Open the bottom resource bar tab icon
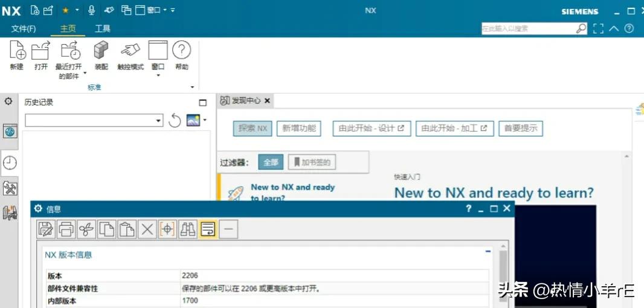The height and width of the screenshot is (308, 644). point(10,213)
